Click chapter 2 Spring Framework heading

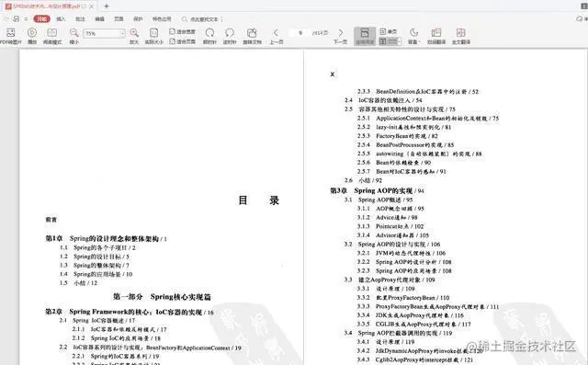pos(130,312)
